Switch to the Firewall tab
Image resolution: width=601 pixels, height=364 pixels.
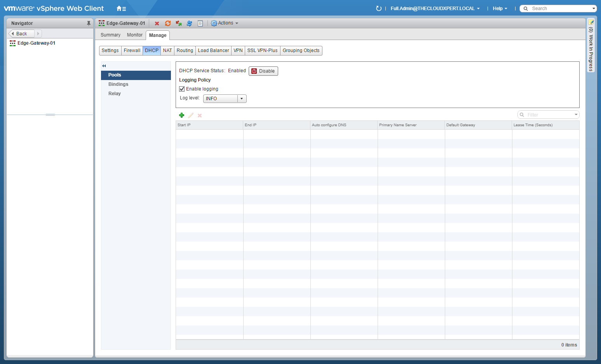pos(132,51)
